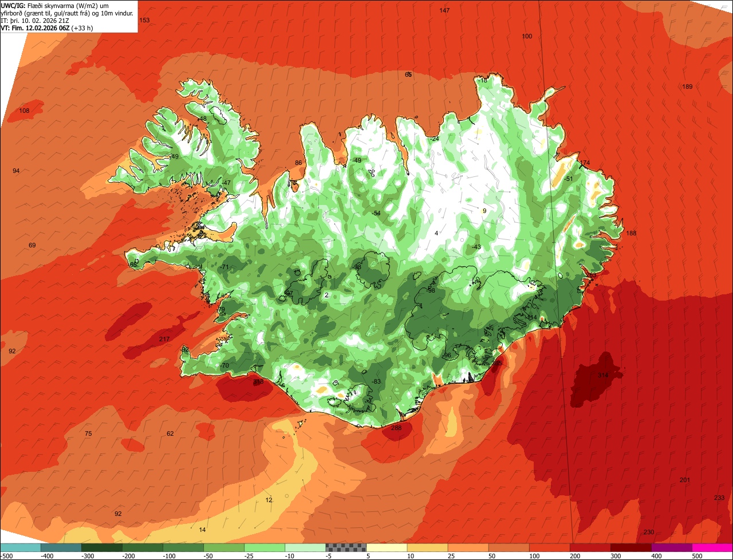Viewport: 733px width, 560px height.
Task: Click the '500' legend label
Action: (x=697, y=555)
